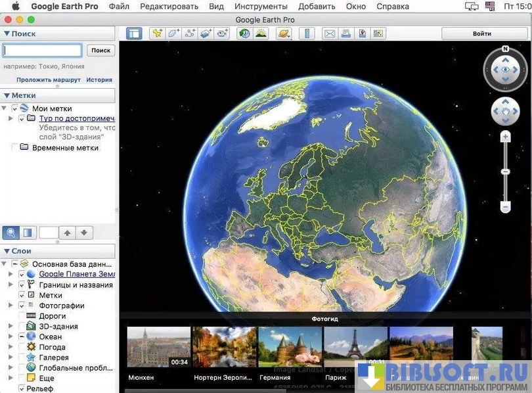Enable the 3D-здания layer checkbox
Image resolution: width=532 pixels, height=393 pixels.
coord(22,327)
